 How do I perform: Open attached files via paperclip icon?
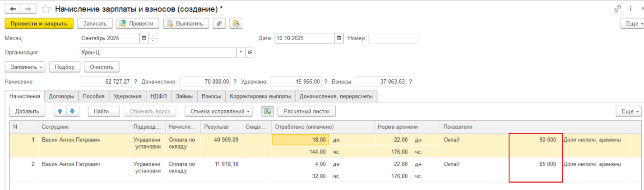(219, 23)
